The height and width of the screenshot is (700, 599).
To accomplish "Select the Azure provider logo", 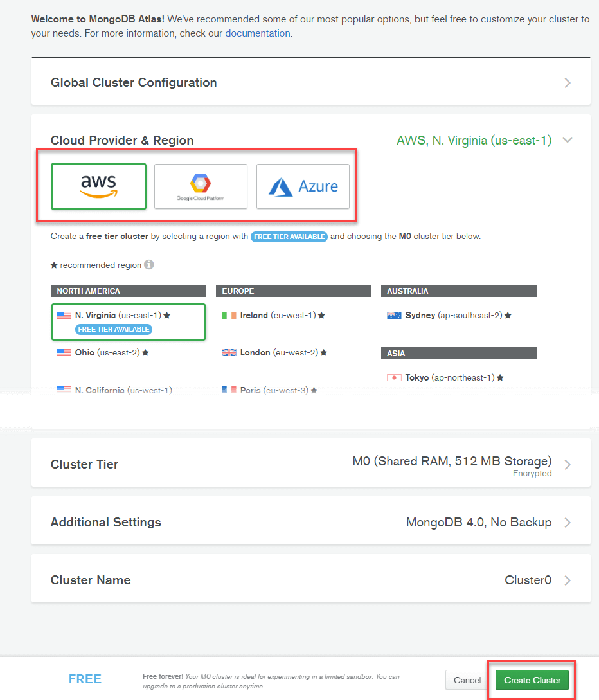I will [303, 186].
